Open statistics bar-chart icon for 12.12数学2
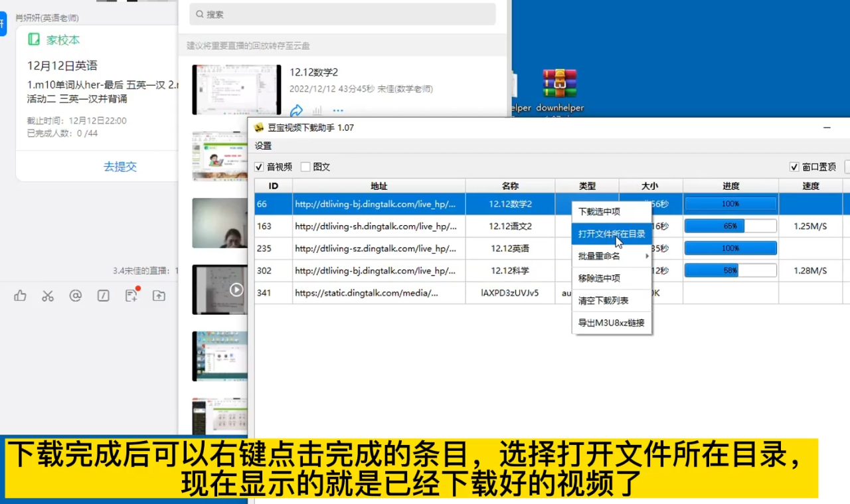850x504 pixels. (x=317, y=110)
